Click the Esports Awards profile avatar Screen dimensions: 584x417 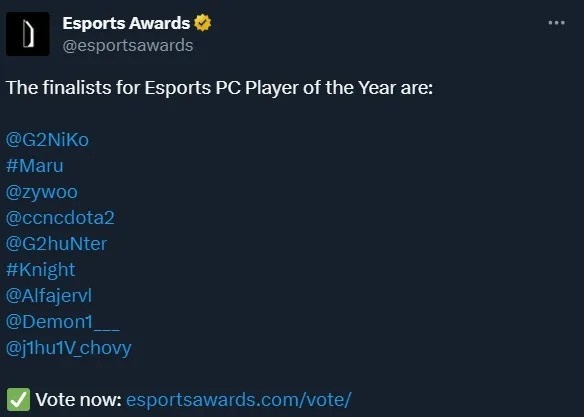[x=28, y=34]
